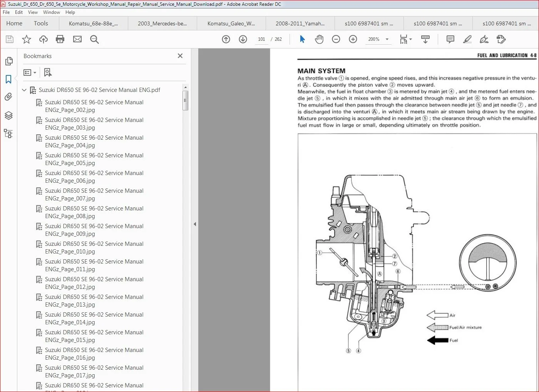Open the Layers panel icon
The height and width of the screenshot is (392, 539).
coord(8,115)
